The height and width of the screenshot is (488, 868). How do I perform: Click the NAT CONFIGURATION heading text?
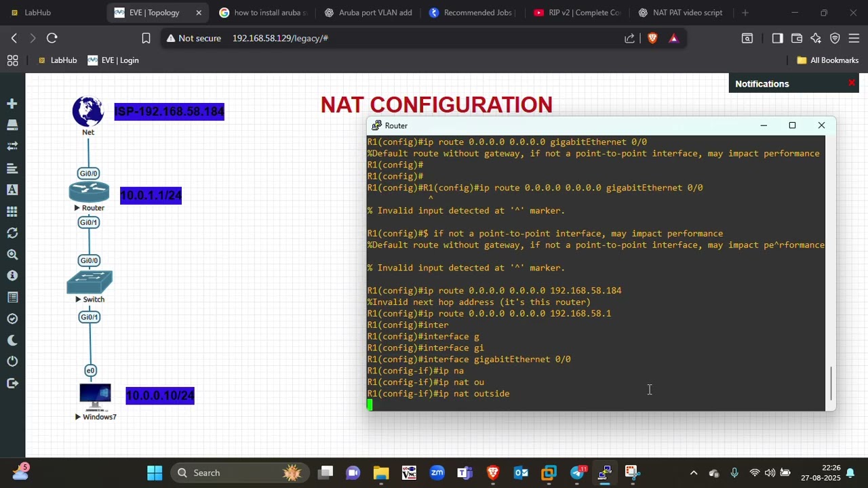pyautogui.click(x=437, y=105)
